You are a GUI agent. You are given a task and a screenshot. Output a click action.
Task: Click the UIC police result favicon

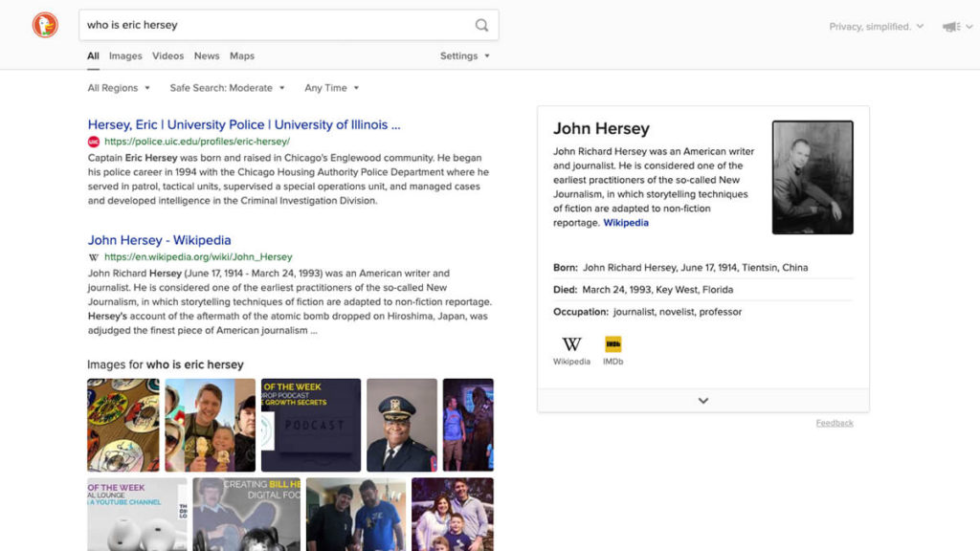(94, 142)
